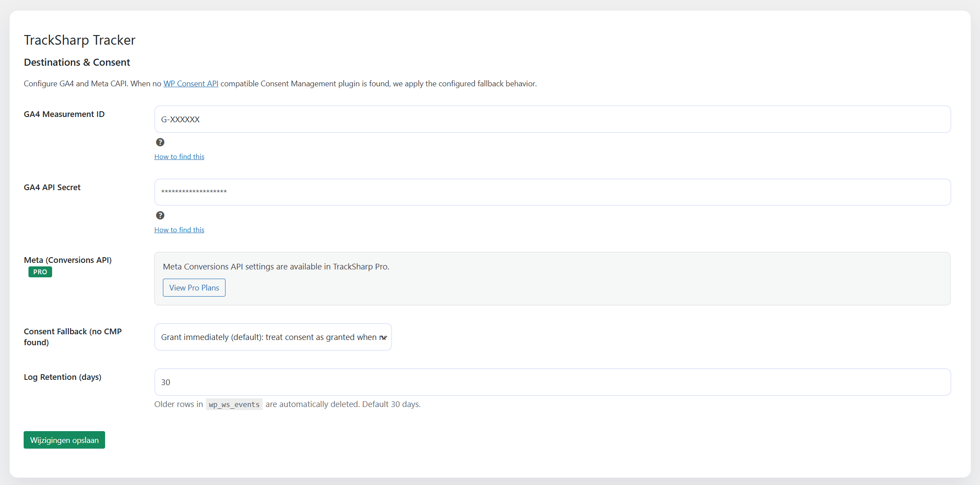Click the Destinations & Consent heading
This screenshot has width=980, height=485.
77,62
